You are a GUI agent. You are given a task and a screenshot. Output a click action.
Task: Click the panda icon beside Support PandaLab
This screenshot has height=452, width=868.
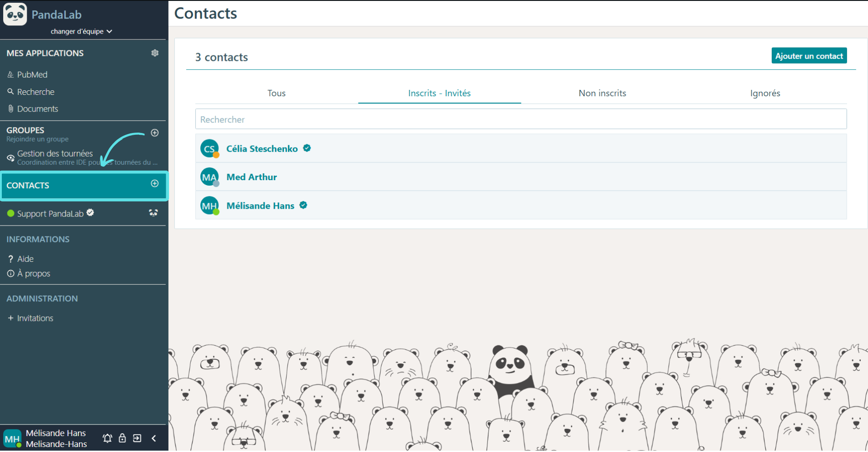[154, 213]
